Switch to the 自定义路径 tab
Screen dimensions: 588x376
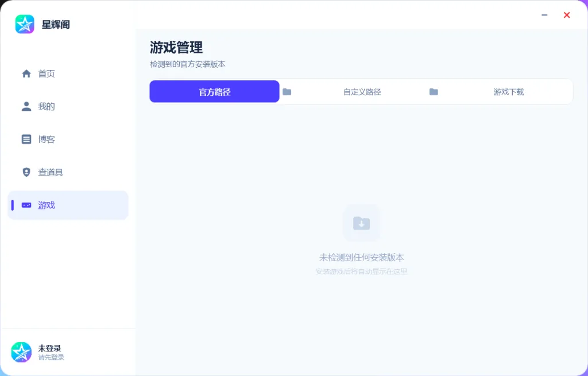click(362, 92)
